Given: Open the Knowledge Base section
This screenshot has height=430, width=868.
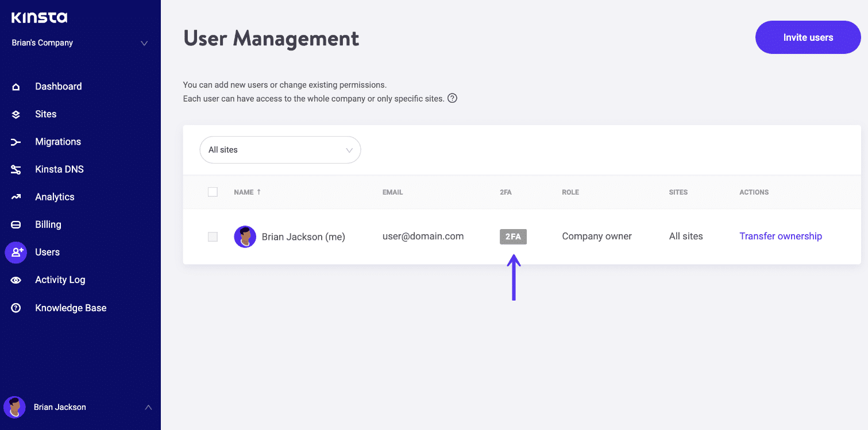Looking at the screenshot, I should pyautogui.click(x=71, y=308).
